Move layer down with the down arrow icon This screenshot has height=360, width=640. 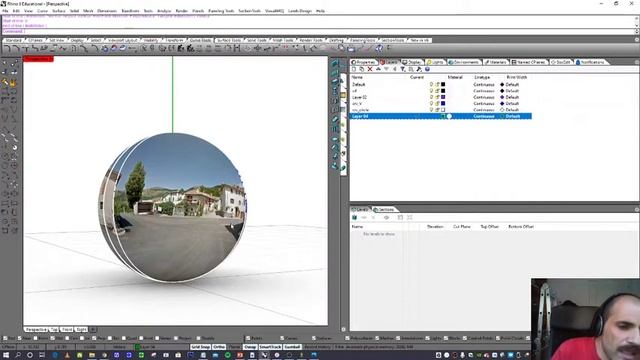pos(386,69)
